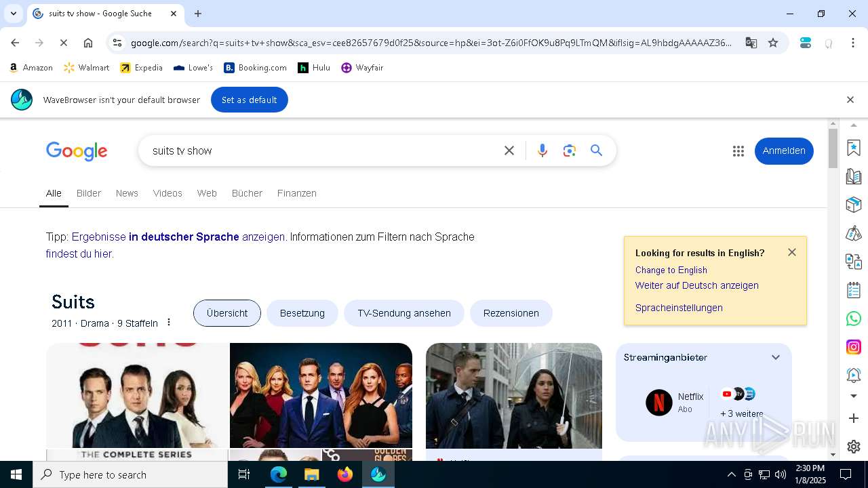Open the bookmarks sidebar icon

854,147
